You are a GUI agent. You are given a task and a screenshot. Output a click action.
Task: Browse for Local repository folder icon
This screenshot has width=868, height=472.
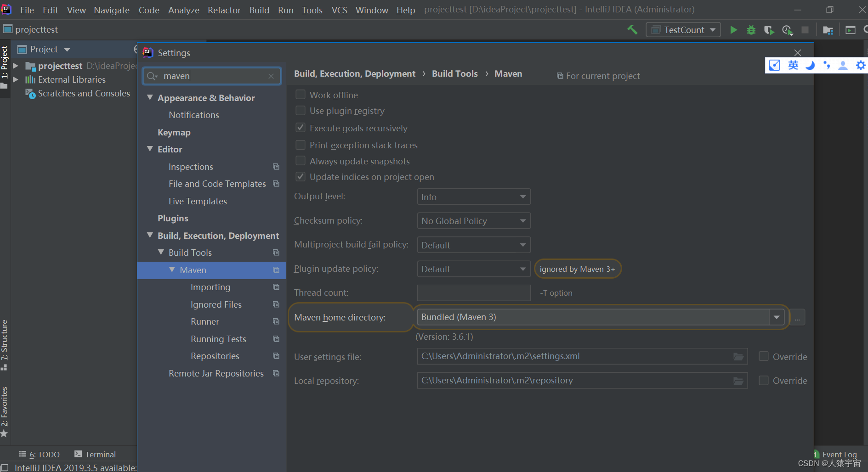click(738, 381)
